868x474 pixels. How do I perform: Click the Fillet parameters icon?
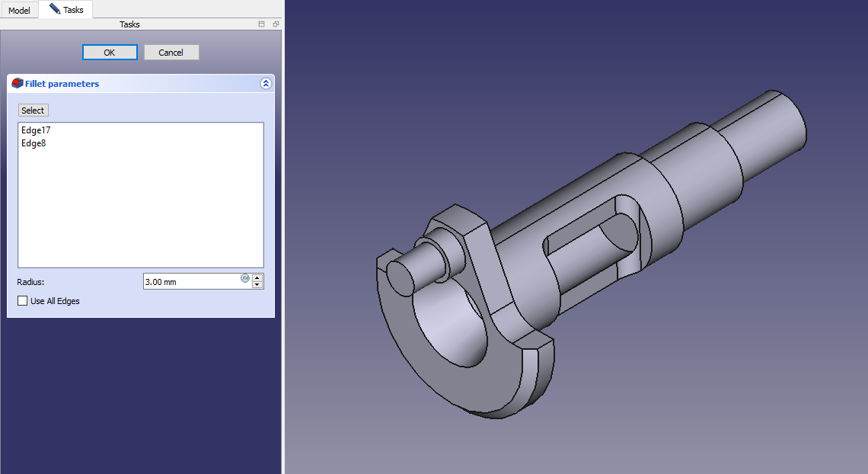coord(18,83)
